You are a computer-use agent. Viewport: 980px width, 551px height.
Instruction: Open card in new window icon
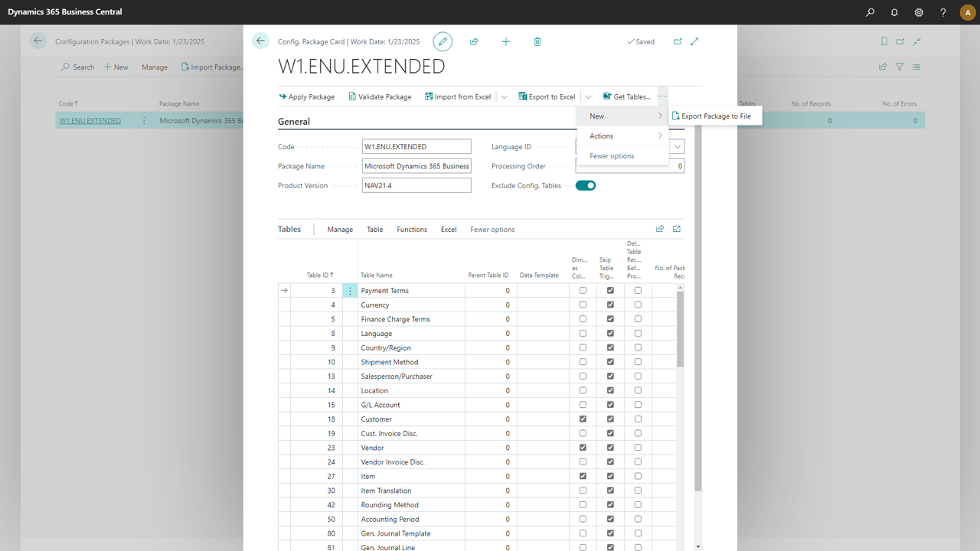pos(678,41)
